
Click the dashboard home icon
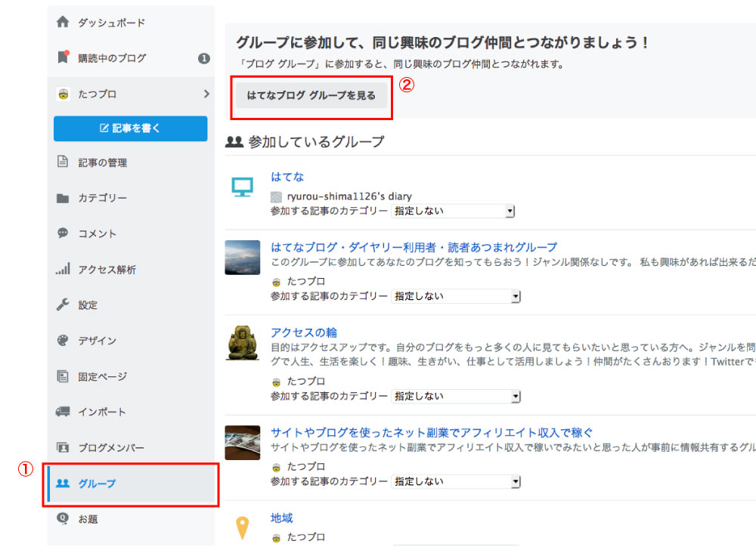(x=63, y=22)
